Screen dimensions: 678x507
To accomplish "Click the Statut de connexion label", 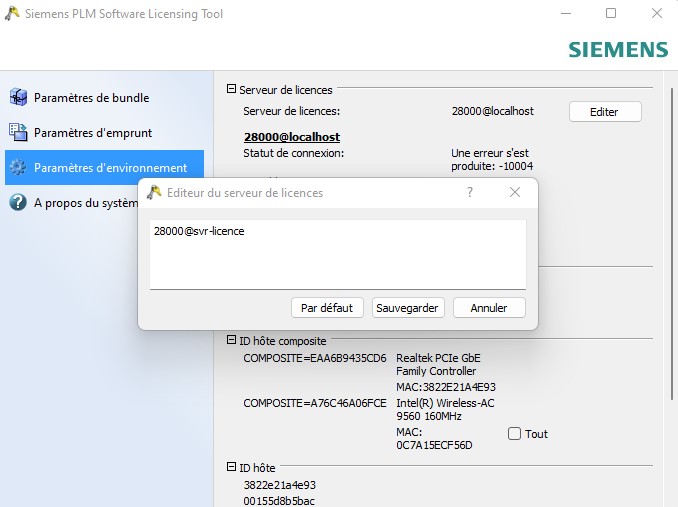I will [294, 153].
